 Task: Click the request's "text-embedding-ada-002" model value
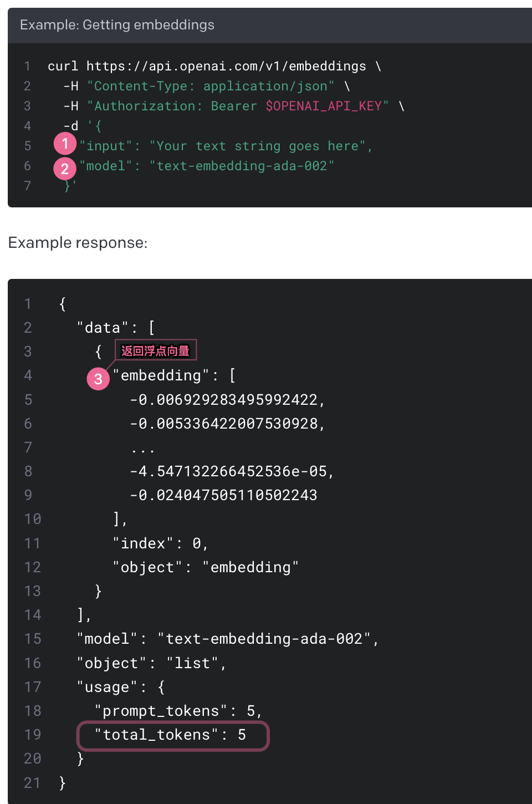(242, 166)
